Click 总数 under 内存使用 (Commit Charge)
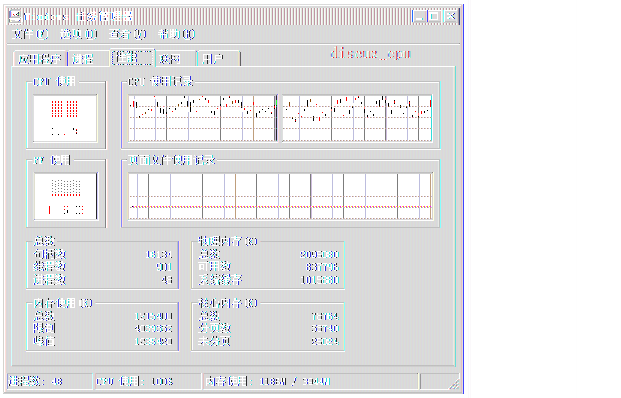The height and width of the screenshot is (398, 621). tap(103, 316)
